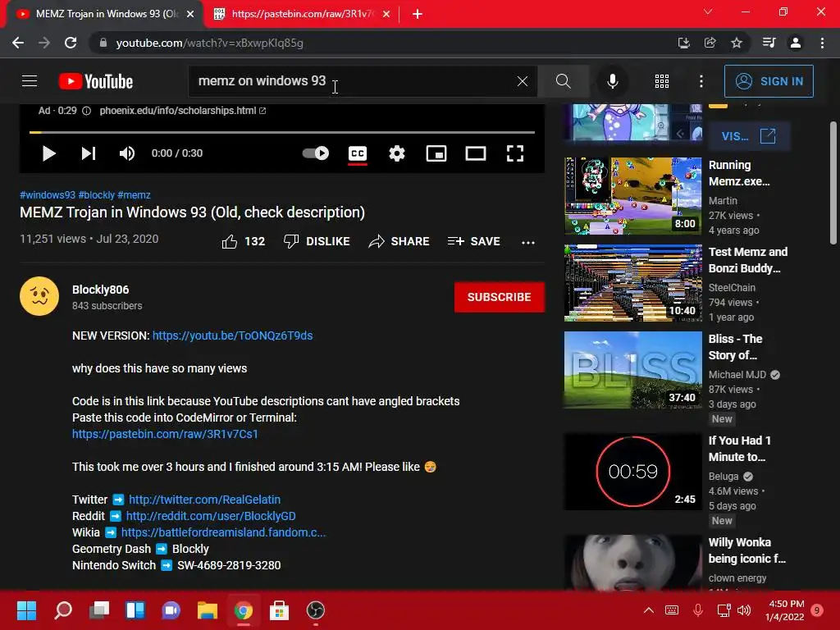The height and width of the screenshot is (630, 840).
Task: Open the Blockly806 channel name
Action: coord(101,290)
